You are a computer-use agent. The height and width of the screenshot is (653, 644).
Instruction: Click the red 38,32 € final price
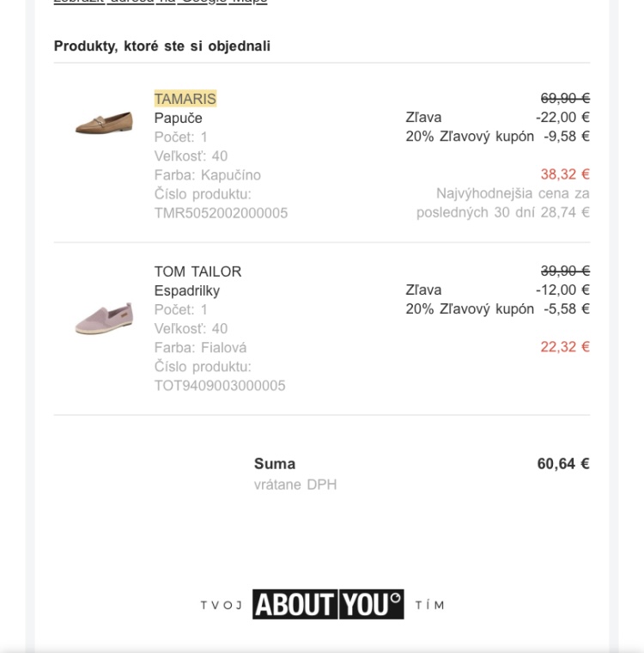tap(565, 174)
